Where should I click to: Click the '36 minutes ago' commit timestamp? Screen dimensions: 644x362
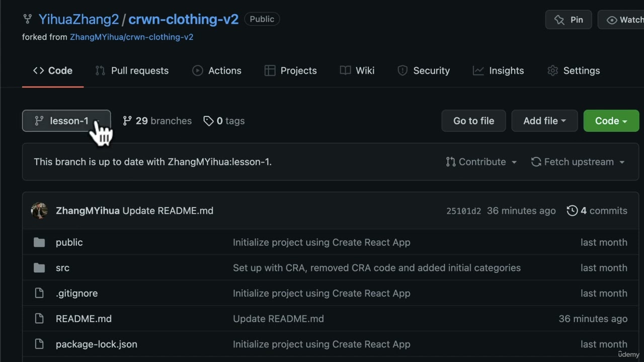pyautogui.click(x=521, y=211)
